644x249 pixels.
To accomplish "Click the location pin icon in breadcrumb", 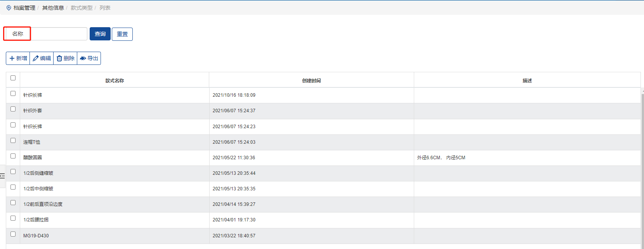I will (x=9, y=8).
